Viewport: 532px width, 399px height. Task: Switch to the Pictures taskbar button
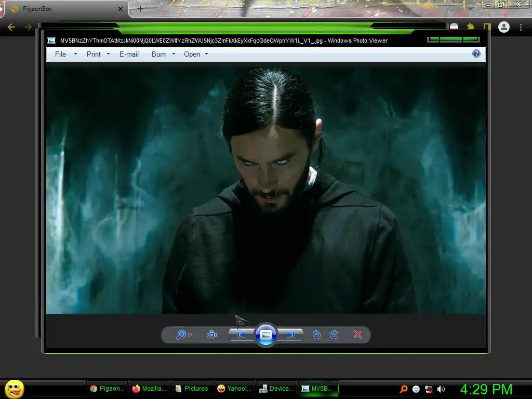[x=192, y=389]
